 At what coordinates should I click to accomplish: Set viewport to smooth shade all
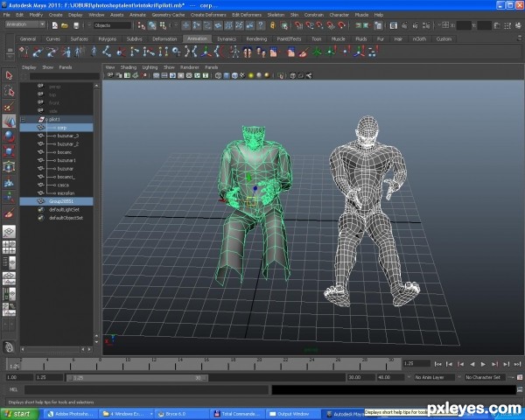(227, 76)
